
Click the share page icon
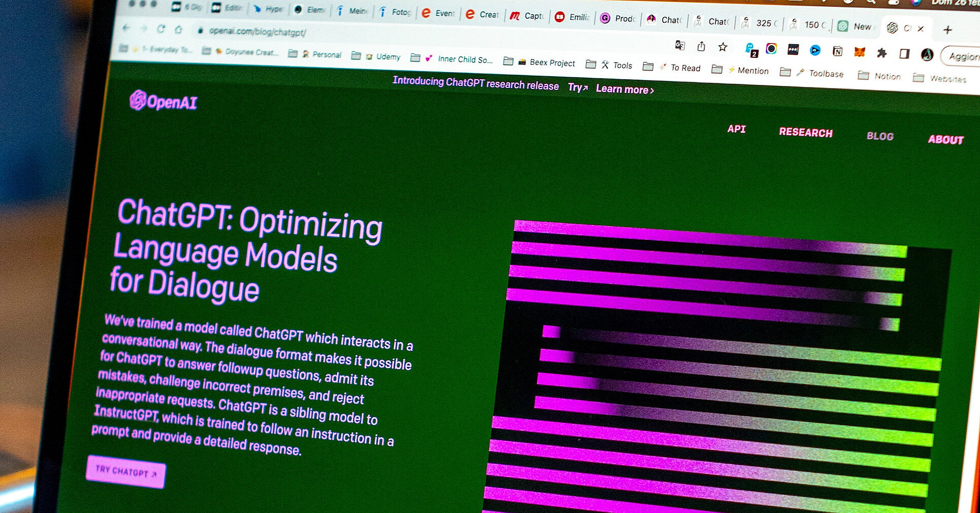(x=701, y=46)
